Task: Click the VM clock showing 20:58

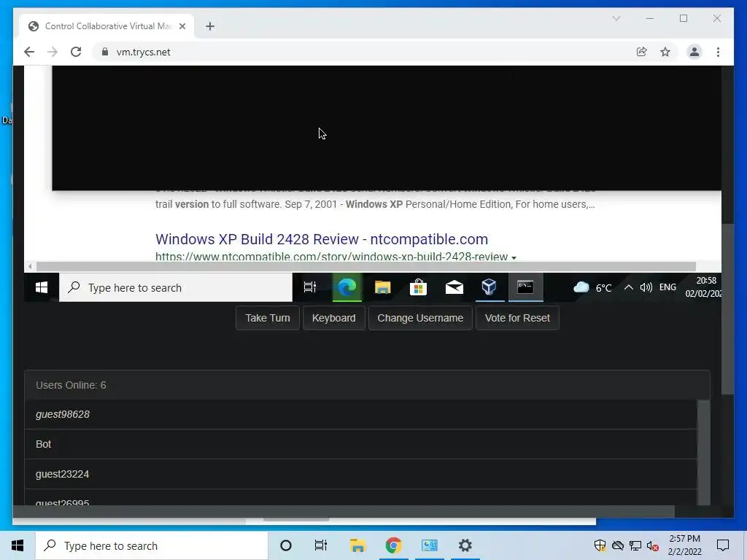Action: (703, 287)
